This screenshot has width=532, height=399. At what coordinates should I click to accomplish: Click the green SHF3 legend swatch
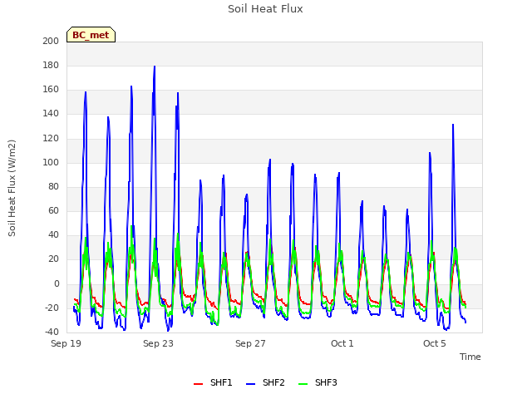303,384
